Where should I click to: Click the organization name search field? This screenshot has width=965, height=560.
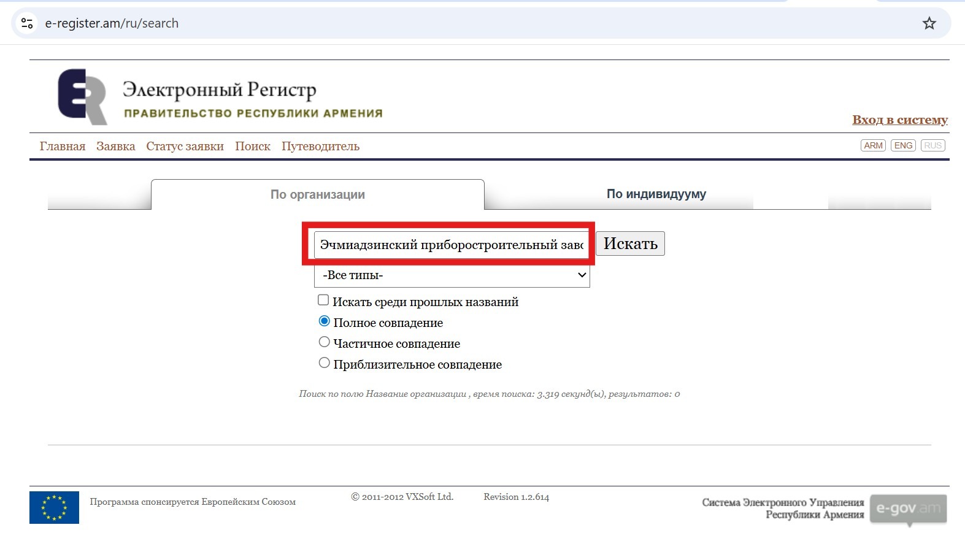point(451,245)
